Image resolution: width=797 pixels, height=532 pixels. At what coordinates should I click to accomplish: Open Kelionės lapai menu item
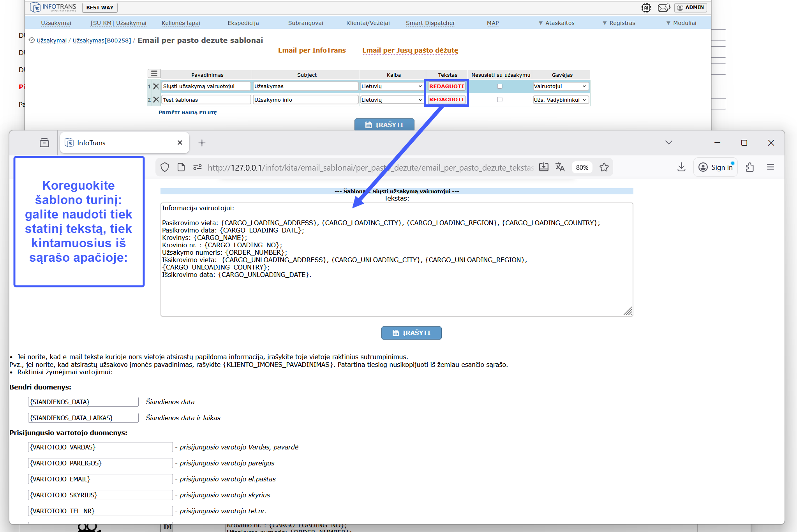(181, 23)
